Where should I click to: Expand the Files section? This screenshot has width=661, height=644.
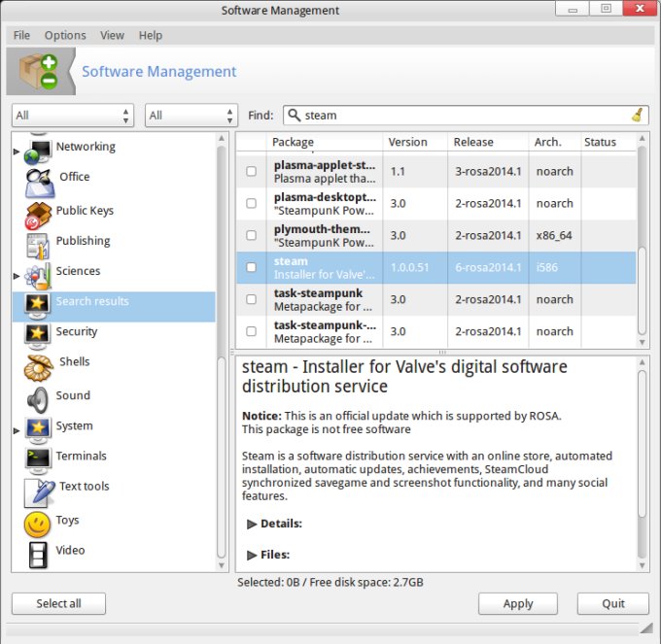pyautogui.click(x=252, y=556)
